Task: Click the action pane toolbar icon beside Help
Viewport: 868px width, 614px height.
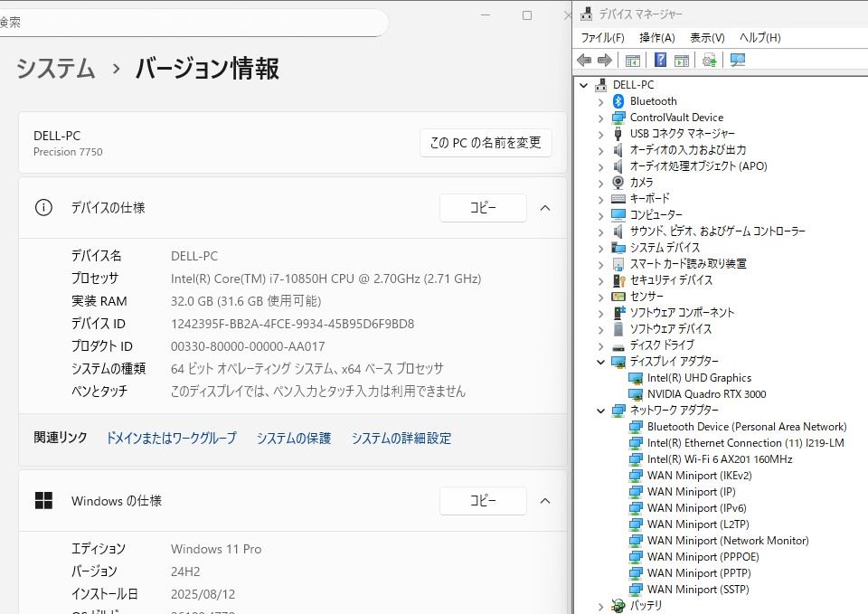Action: coord(682,60)
